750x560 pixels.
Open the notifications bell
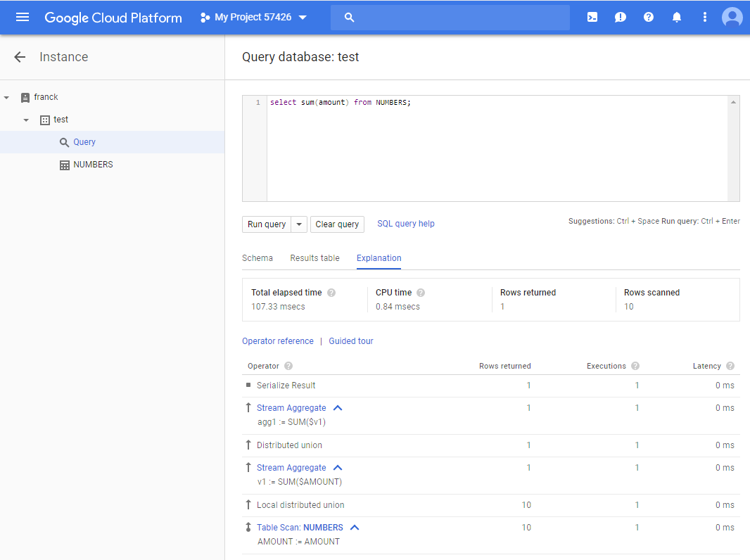tap(677, 17)
